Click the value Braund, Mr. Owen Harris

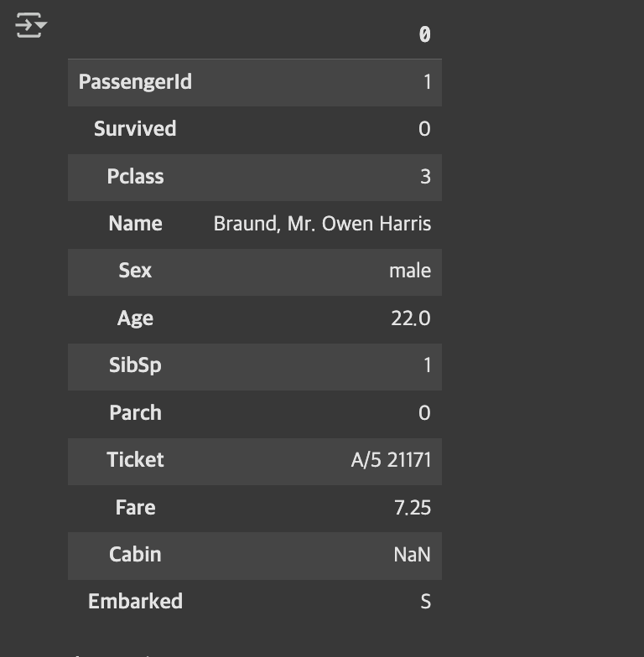coord(322,224)
